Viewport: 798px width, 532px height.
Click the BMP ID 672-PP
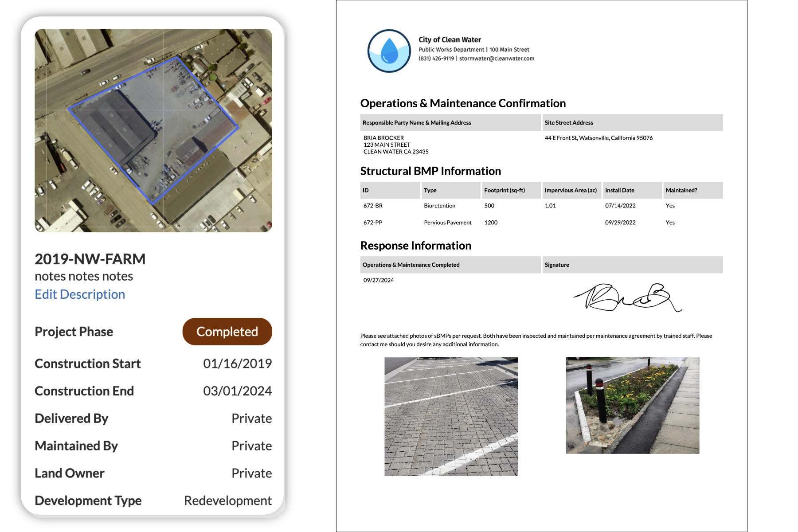pos(373,223)
